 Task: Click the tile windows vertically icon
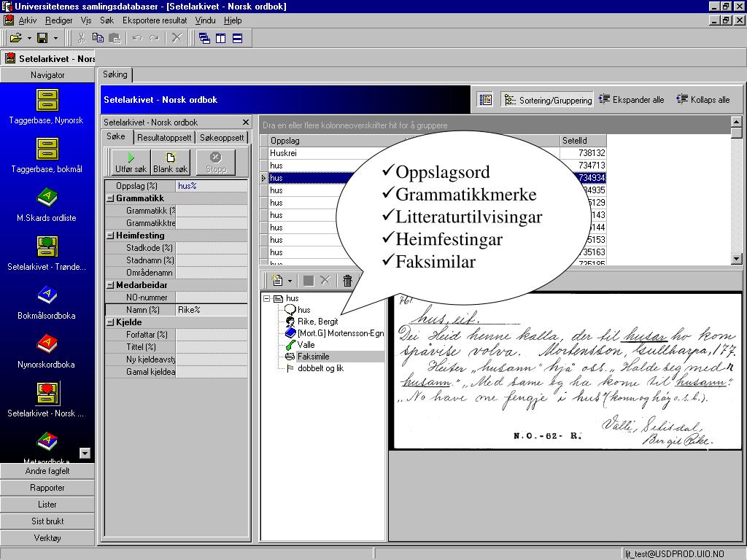tap(220, 38)
